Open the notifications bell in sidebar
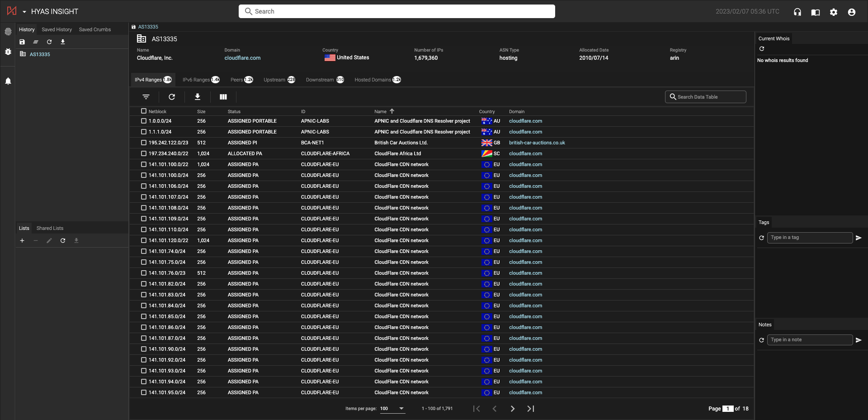The width and height of the screenshot is (868, 420). (x=8, y=81)
